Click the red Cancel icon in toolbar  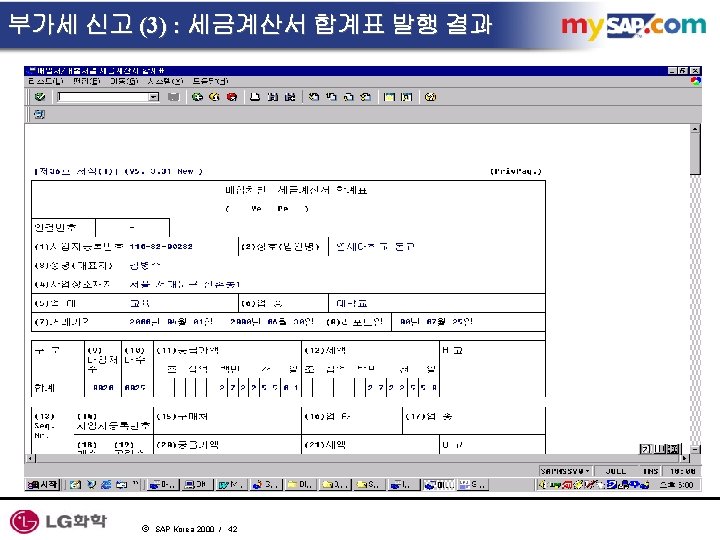click(x=232, y=97)
